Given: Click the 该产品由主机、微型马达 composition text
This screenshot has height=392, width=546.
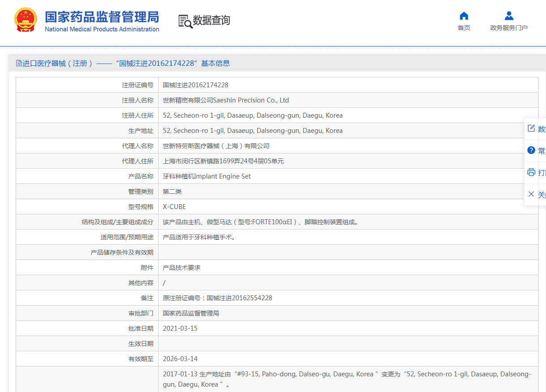Looking at the screenshot, I should (261, 222).
